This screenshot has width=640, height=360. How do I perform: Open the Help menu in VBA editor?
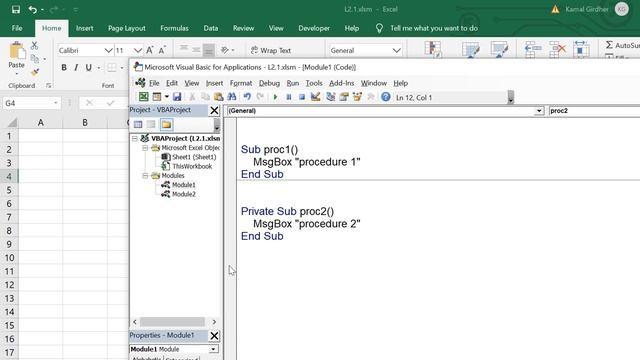[400, 83]
